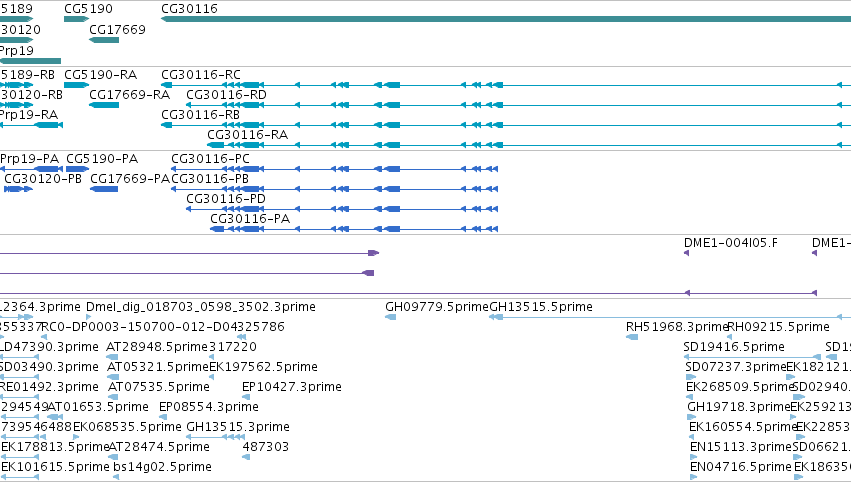
Task: Select transcript CG30116-RA
Action: [x=529, y=145]
